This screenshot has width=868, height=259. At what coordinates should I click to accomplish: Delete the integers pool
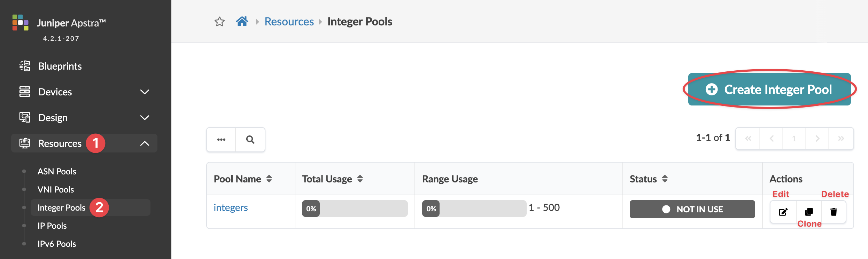click(x=834, y=212)
